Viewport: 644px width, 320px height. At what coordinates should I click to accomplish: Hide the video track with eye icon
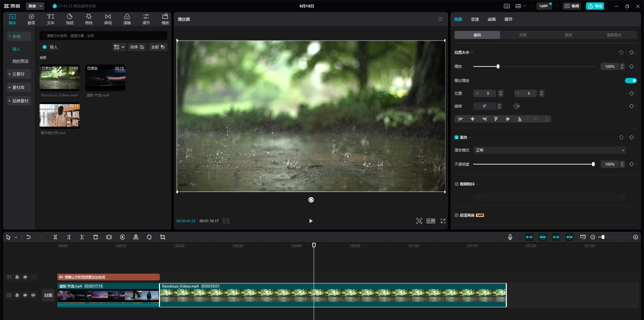pos(25,295)
